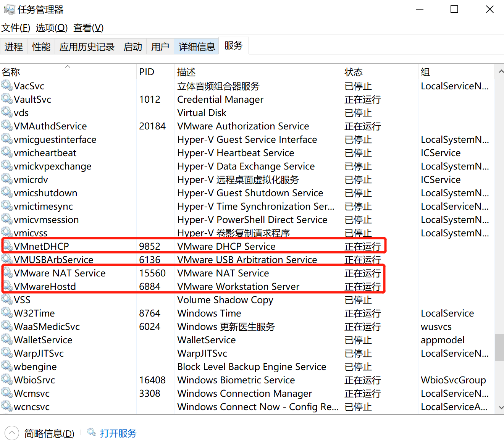The width and height of the screenshot is (504, 446).
Task: Click the vmicrdv service icon
Action: (7, 179)
